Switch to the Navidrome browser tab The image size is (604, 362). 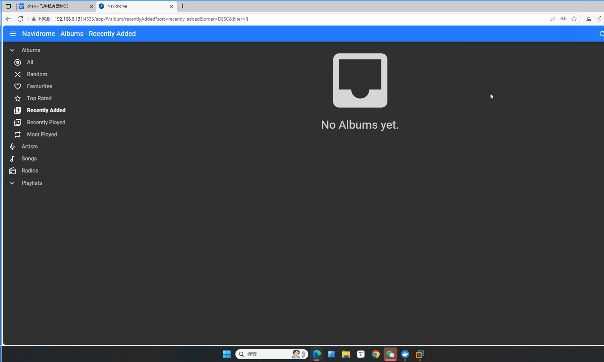135,6
